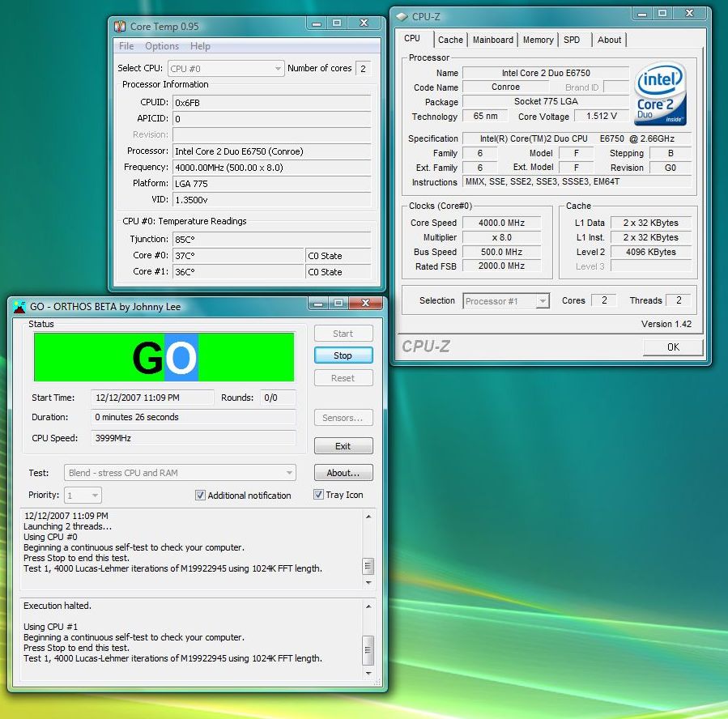
Task: Click the Multiplier x 8.0 value
Action: 501,237
